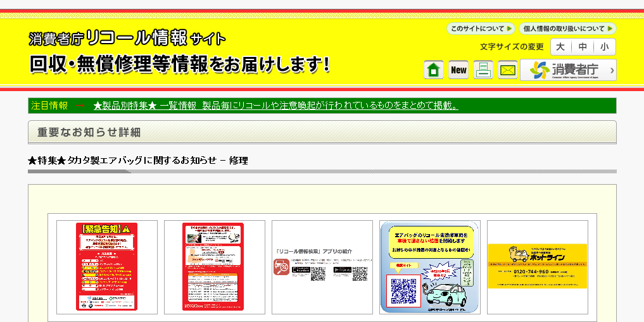Open このサイトについて link
The image size is (644, 322).
click(x=481, y=28)
